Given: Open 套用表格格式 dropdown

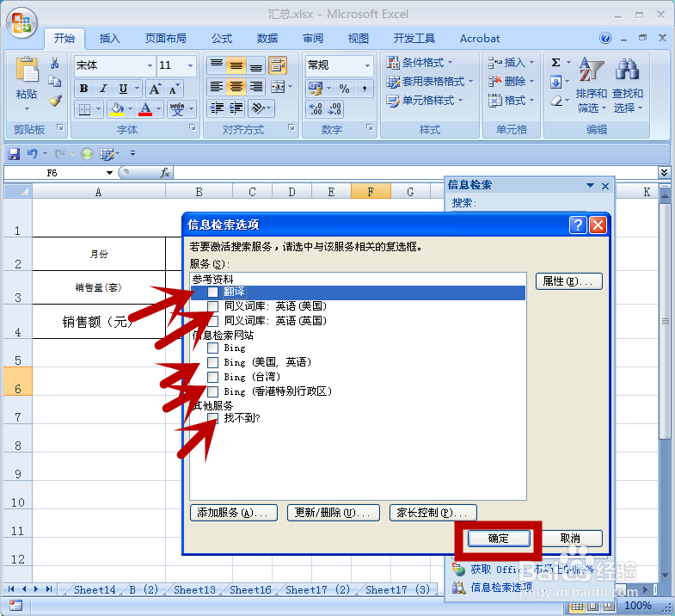Looking at the screenshot, I should click(x=429, y=82).
